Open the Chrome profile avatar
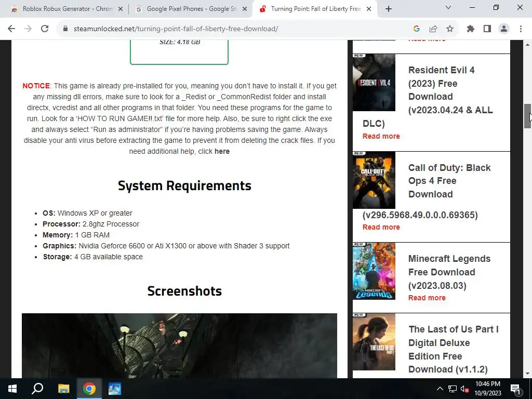The width and height of the screenshot is (532, 399). click(x=504, y=29)
